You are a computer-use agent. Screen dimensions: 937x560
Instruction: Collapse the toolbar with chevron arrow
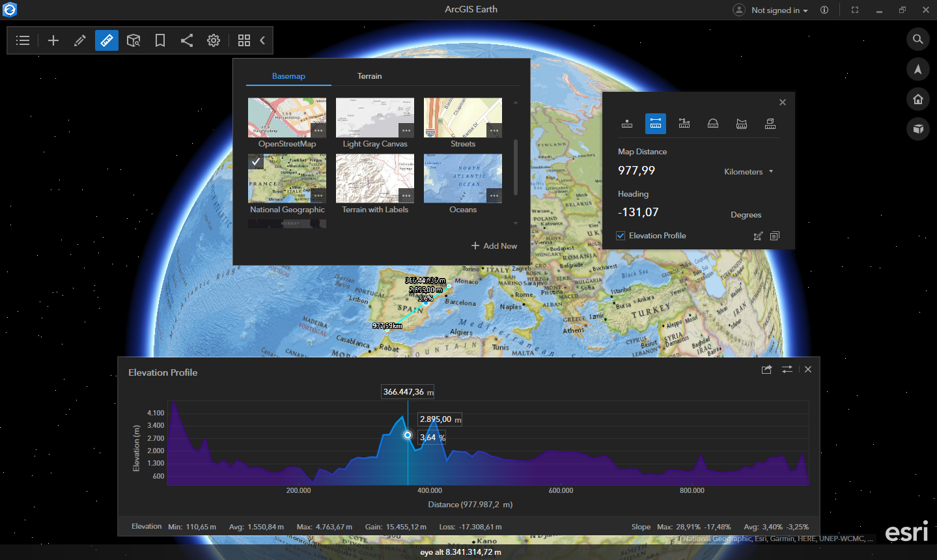262,40
